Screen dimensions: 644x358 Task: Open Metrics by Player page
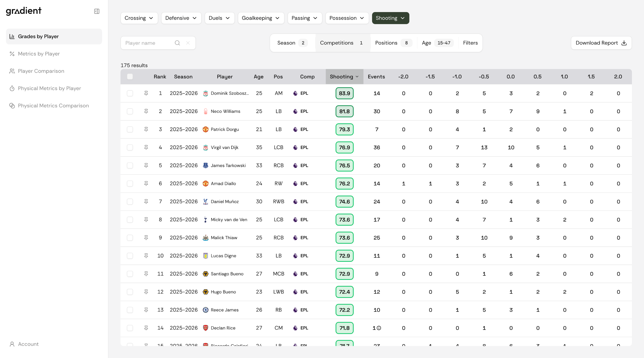coord(39,54)
